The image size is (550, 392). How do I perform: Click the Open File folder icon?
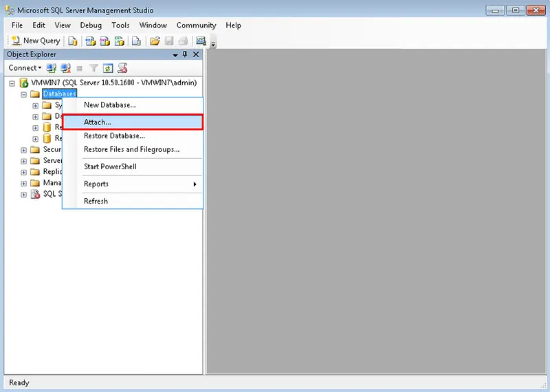point(155,41)
